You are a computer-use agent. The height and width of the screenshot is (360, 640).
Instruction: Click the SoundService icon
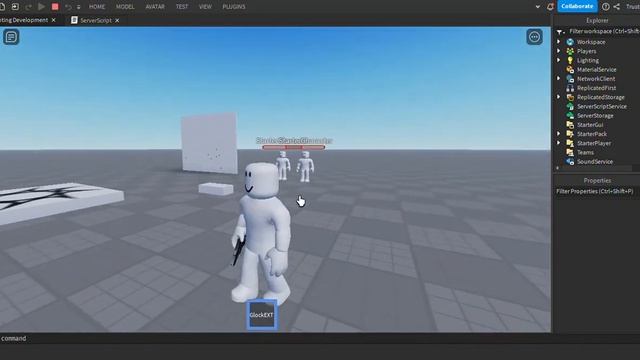point(570,162)
